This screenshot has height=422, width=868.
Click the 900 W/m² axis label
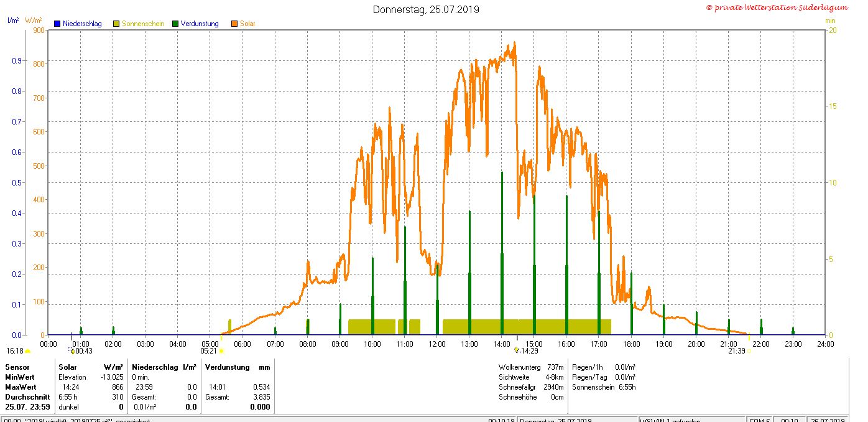coord(39,30)
